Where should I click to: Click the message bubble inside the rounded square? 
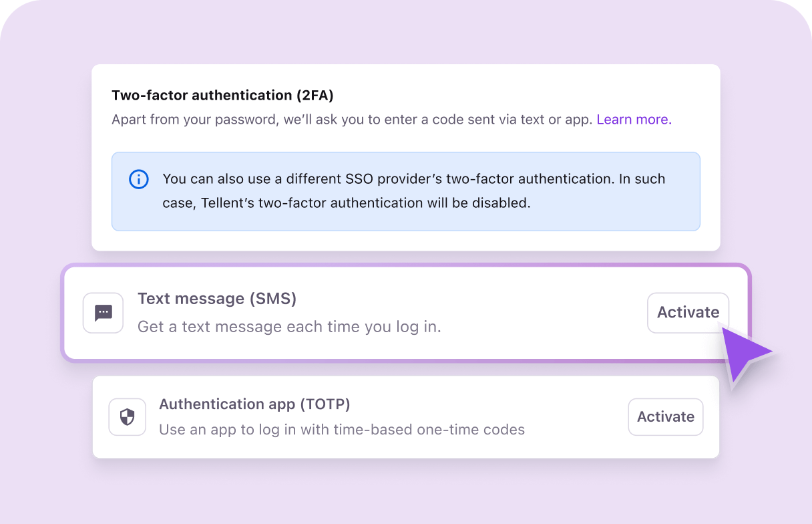pyautogui.click(x=103, y=313)
